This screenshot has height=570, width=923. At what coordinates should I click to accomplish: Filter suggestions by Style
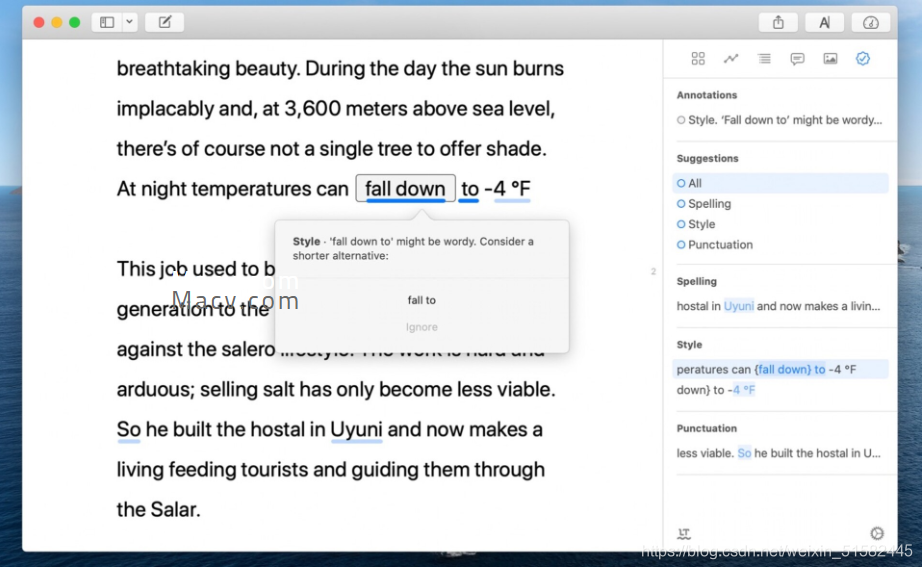[x=696, y=224]
